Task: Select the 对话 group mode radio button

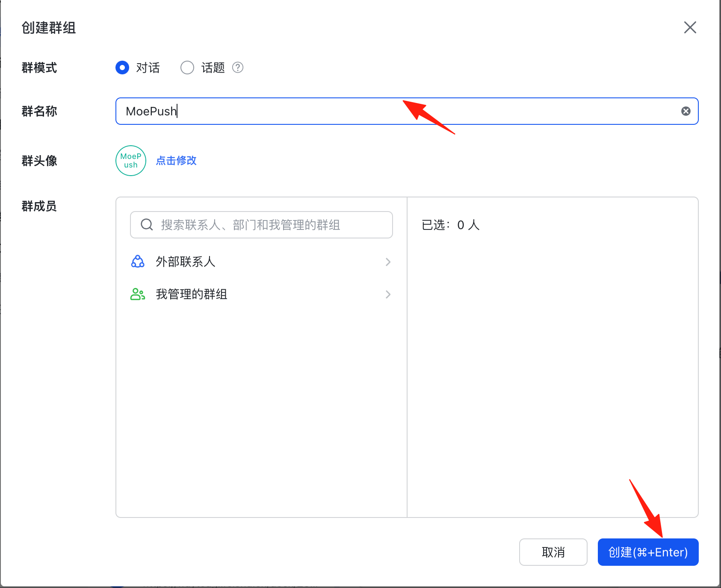Action: pos(122,68)
